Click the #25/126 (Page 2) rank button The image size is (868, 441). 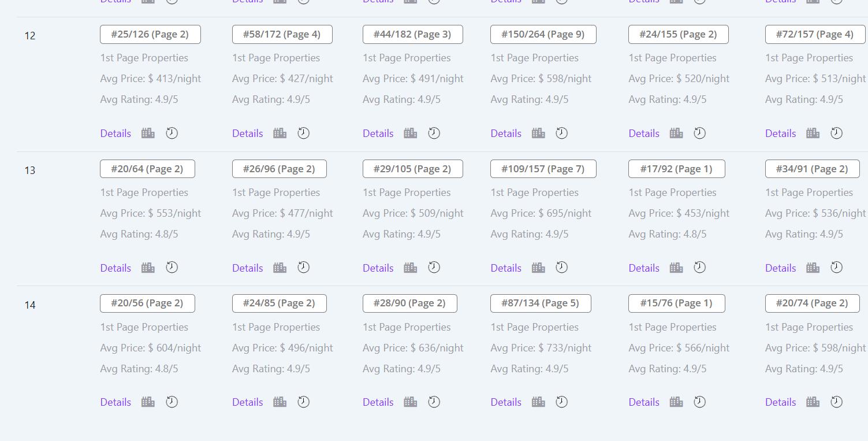point(150,34)
